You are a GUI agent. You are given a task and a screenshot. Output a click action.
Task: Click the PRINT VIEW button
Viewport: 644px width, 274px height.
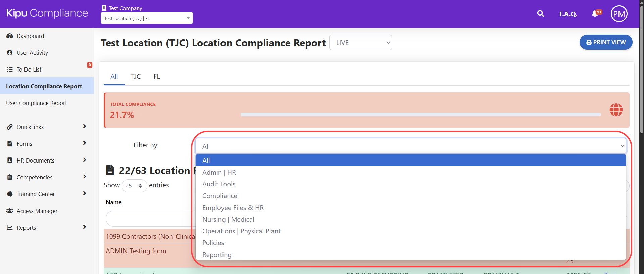coord(606,42)
